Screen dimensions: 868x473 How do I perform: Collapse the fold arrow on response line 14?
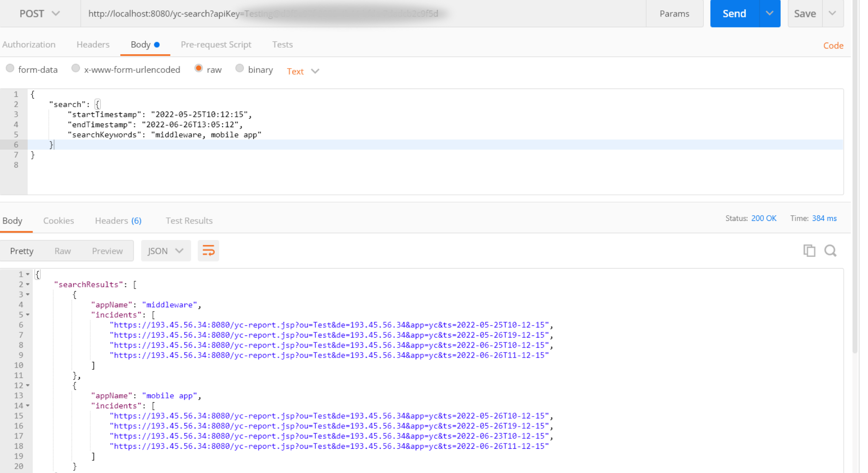click(28, 406)
